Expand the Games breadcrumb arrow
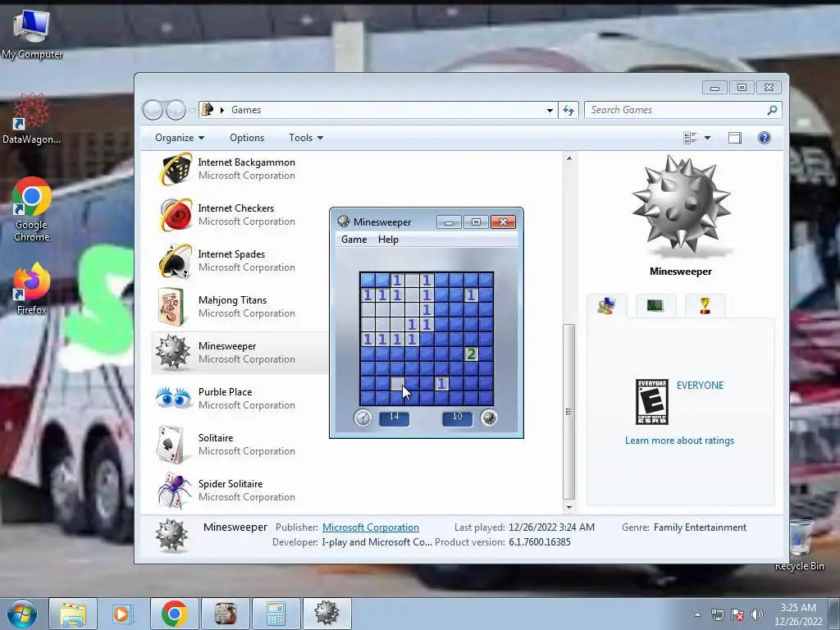840x630 pixels. pos(221,111)
